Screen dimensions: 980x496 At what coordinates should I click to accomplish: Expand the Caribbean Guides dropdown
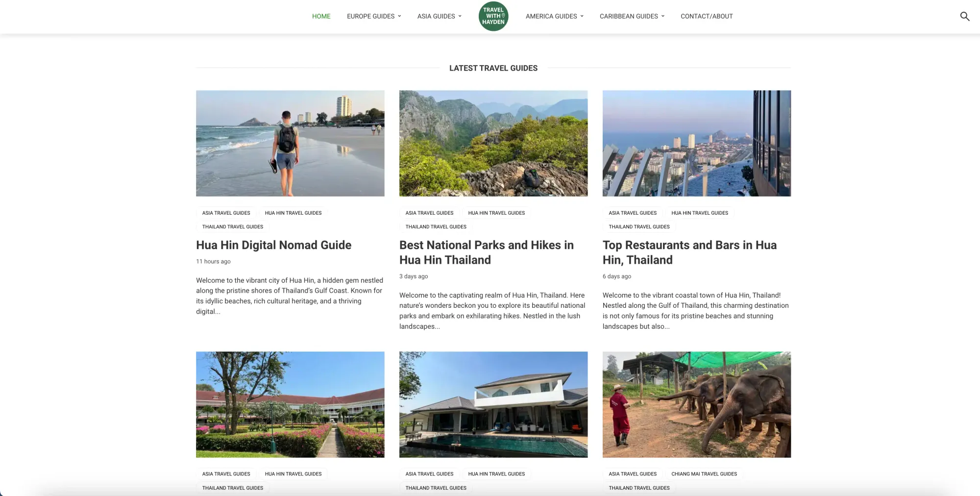pyautogui.click(x=632, y=16)
